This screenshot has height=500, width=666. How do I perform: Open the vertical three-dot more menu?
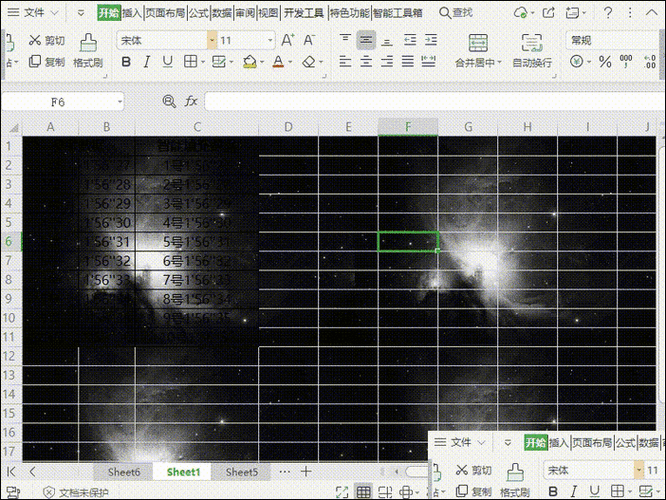(630, 13)
